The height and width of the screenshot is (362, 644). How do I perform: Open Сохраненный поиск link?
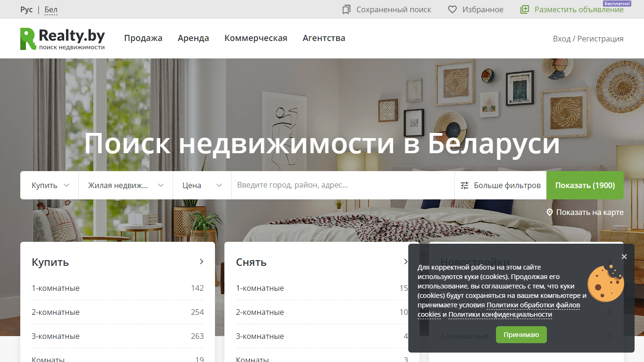point(394,9)
